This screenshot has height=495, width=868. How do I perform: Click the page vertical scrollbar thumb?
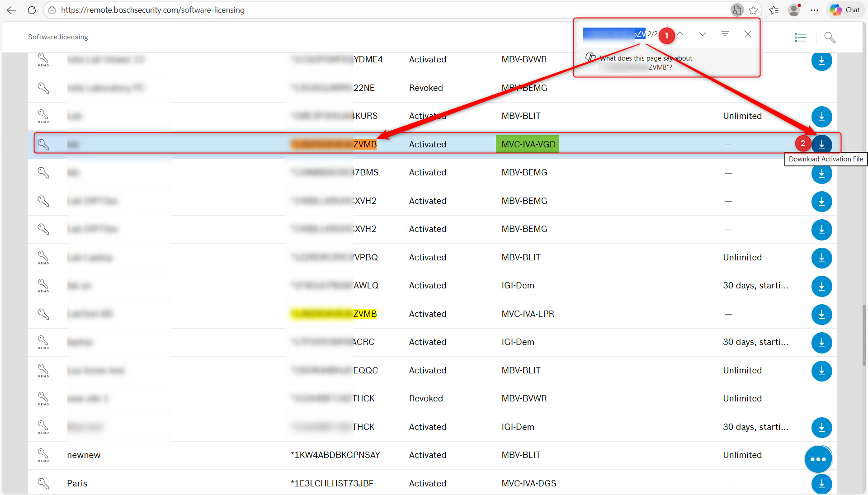(864, 335)
